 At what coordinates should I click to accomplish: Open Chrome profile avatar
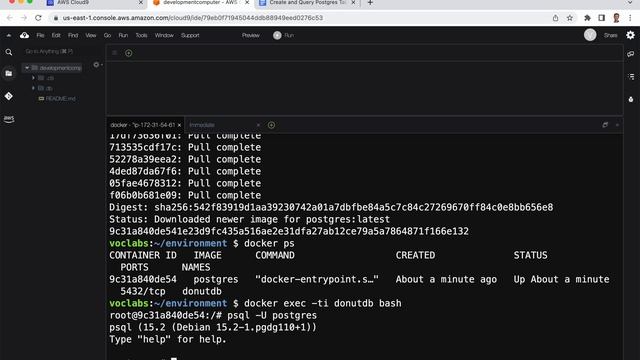[616, 18]
